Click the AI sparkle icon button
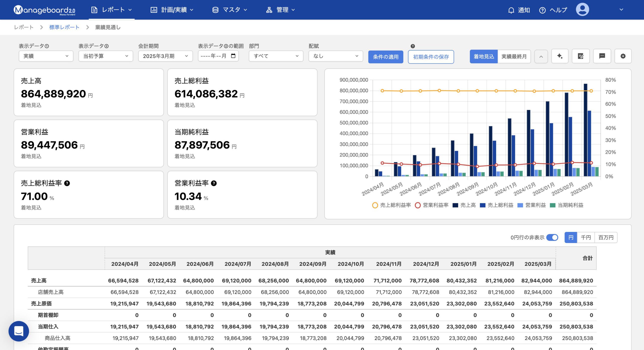Image resolution: width=644 pixels, height=350 pixels. [560, 56]
